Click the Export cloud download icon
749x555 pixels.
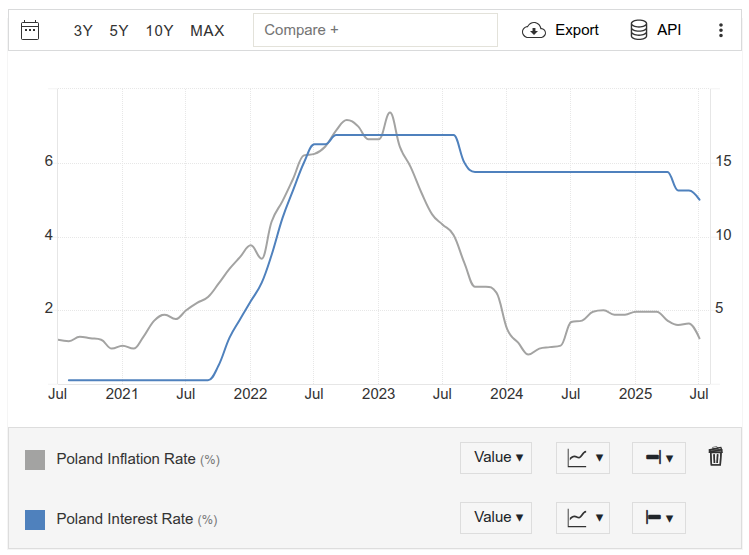[534, 30]
